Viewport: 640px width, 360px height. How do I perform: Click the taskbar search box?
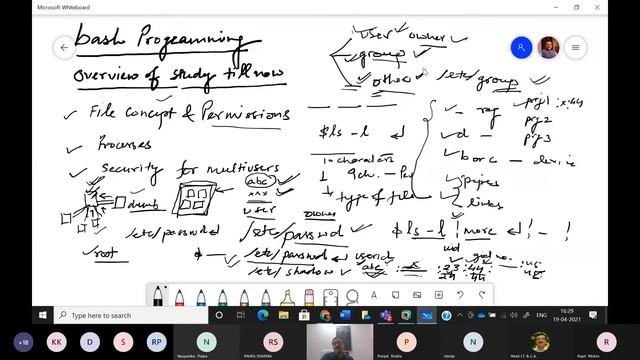pyautogui.click(x=131, y=315)
